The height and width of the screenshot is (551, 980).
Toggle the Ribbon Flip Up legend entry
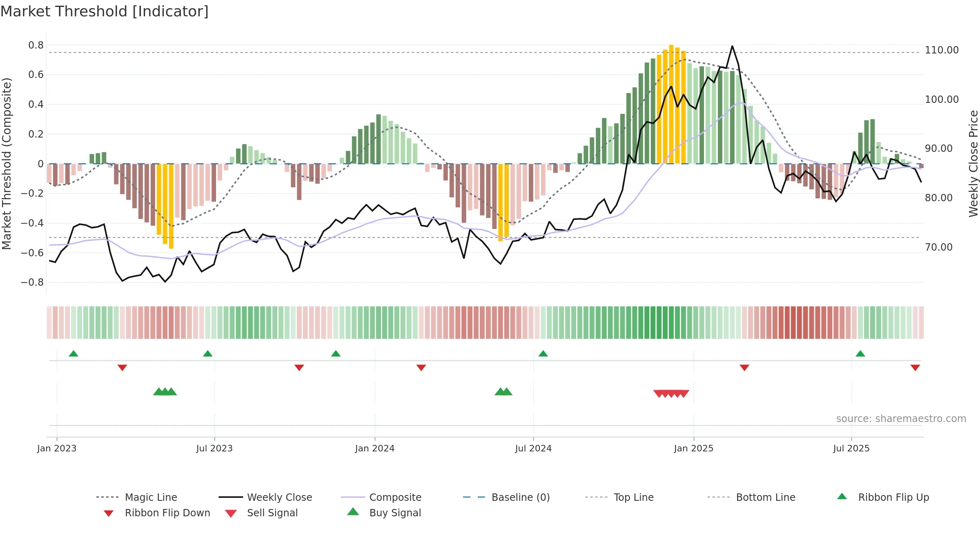pyautogui.click(x=883, y=497)
